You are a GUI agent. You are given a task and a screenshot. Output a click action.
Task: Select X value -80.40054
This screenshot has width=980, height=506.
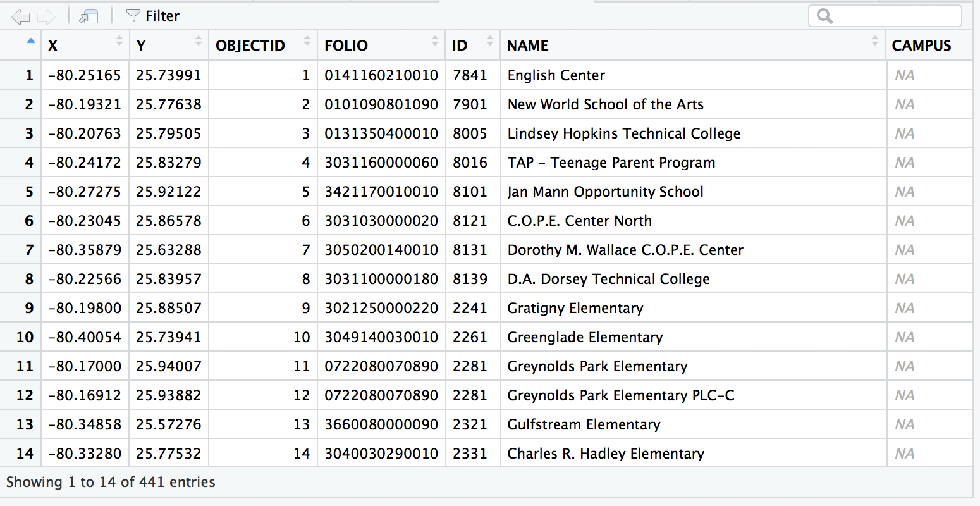(85, 337)
